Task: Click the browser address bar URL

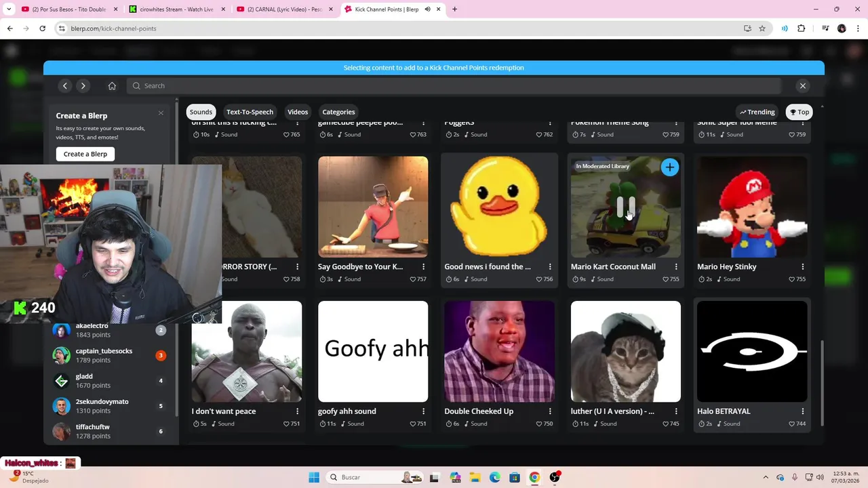Action: [x=113, y=28]
